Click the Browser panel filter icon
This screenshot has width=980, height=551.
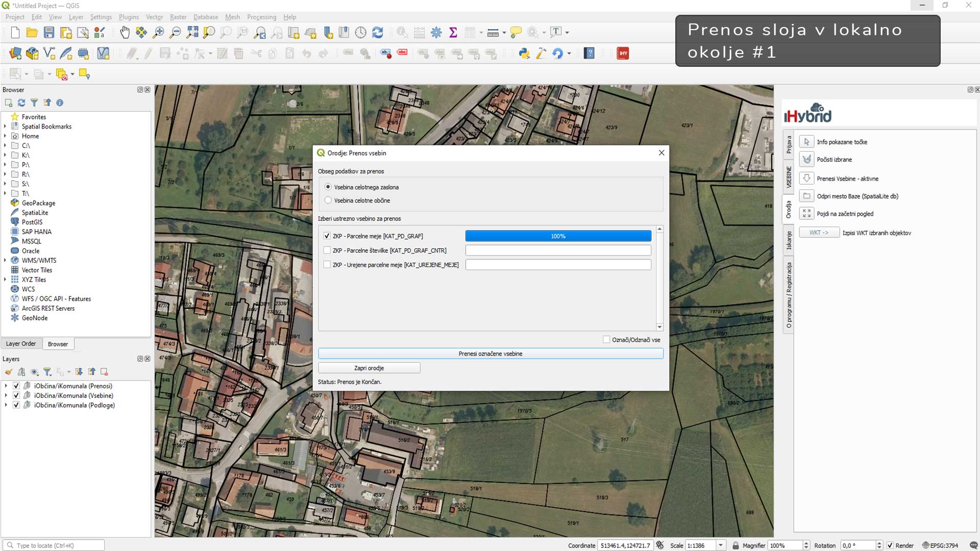point(34,103)
